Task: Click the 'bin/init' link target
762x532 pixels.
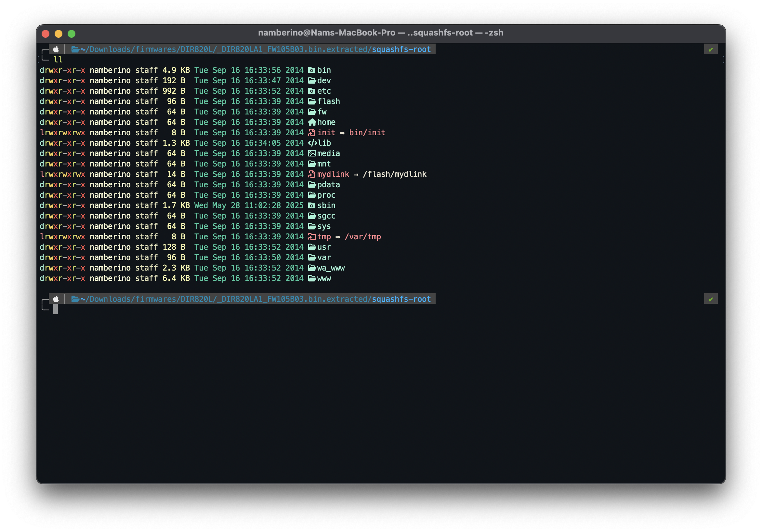Action: 367,133
